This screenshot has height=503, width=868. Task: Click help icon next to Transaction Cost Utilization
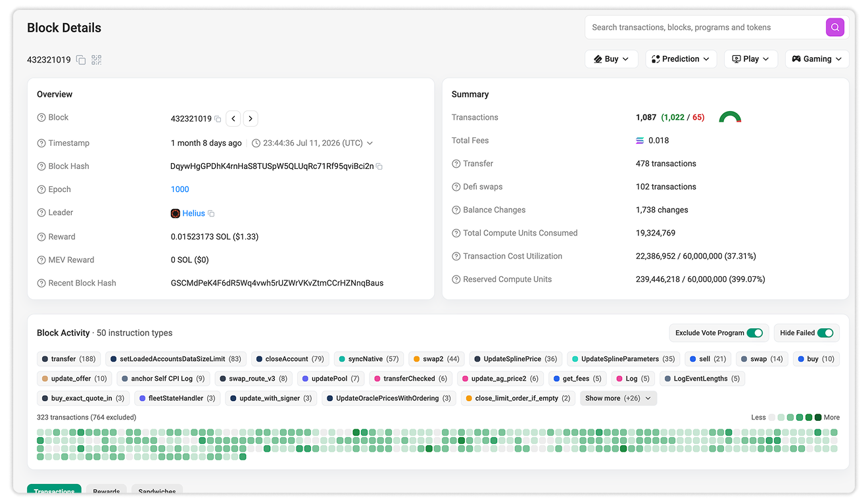tap(456, 256)
